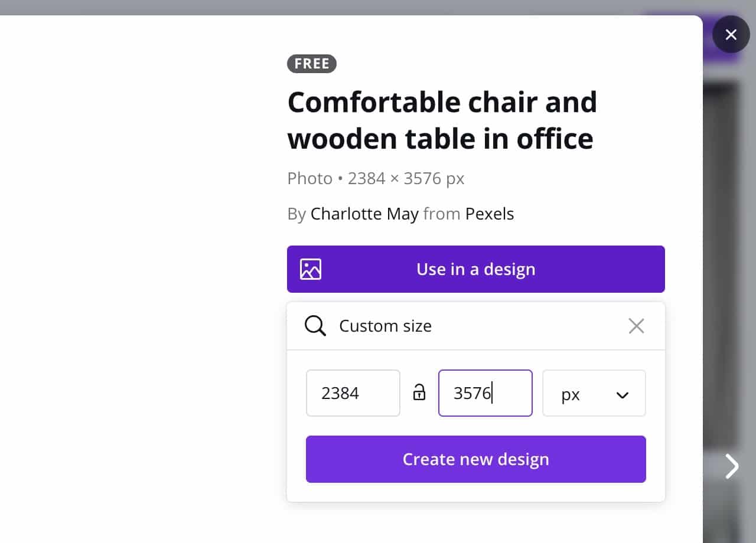Click the FREE badge label
Viewport: 756px width, 543px height.
pos(312,64)
